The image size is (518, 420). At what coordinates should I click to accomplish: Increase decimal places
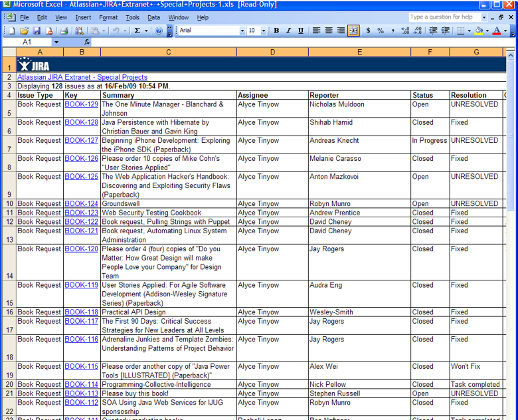(405, 31)
